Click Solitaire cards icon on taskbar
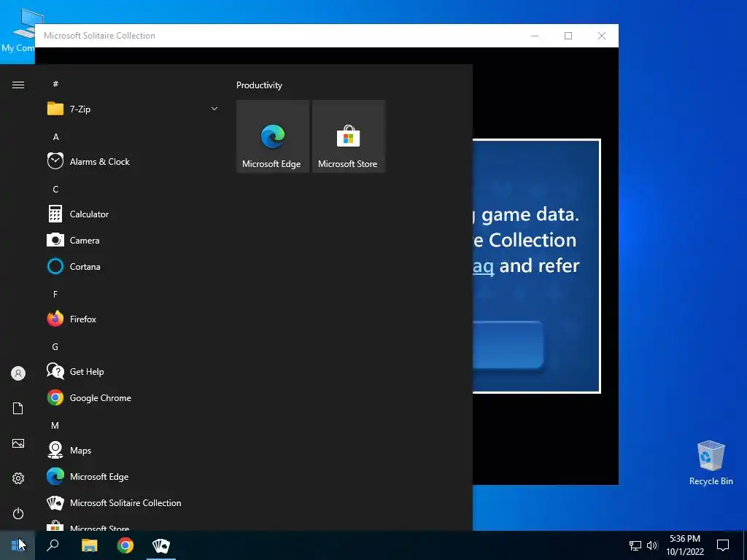The image size is (747, 560). tap(161, 545)
